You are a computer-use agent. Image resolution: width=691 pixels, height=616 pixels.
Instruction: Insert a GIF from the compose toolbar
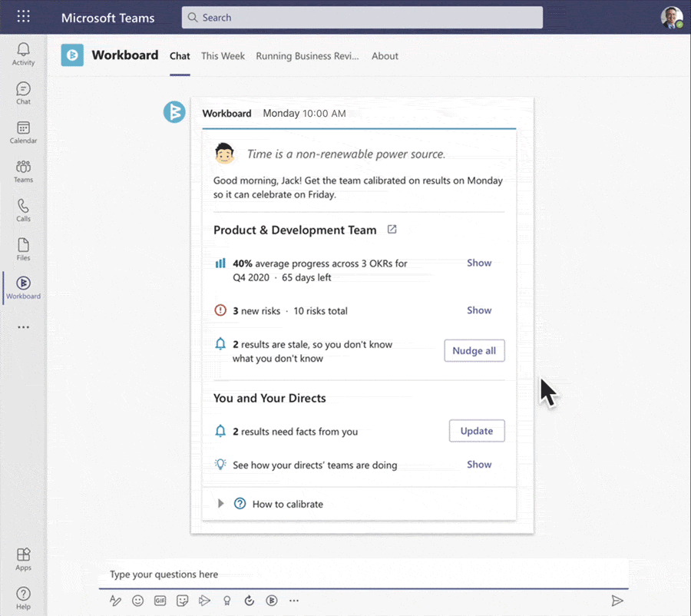coord(160,601)
